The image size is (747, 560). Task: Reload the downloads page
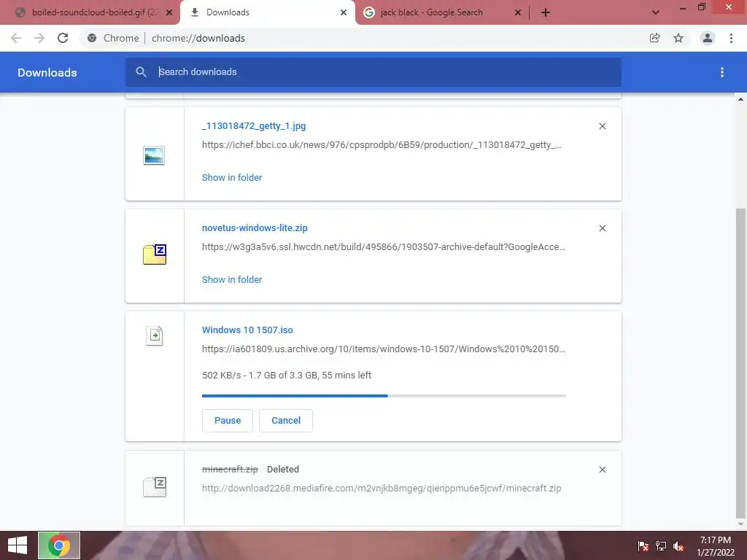tap(63, 38)
